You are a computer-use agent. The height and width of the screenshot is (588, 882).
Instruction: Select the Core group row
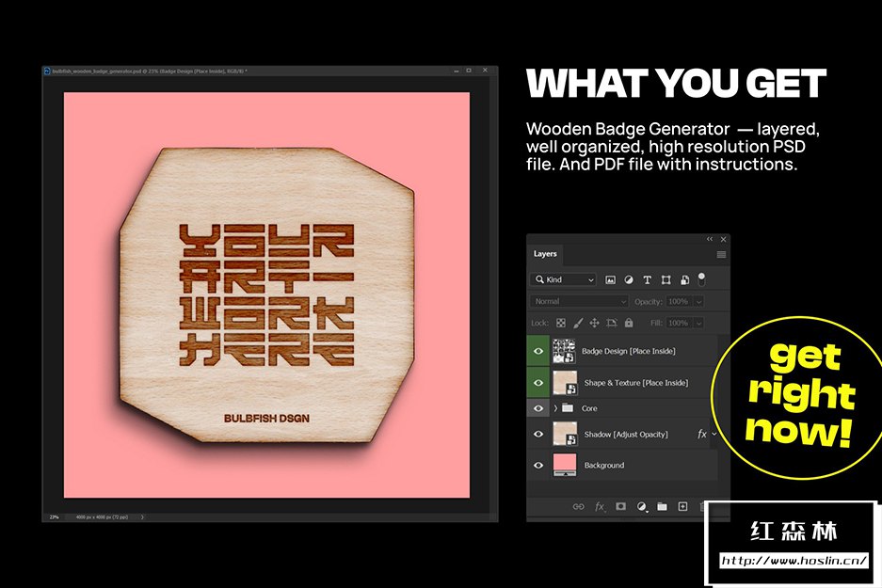click(621, 408)
